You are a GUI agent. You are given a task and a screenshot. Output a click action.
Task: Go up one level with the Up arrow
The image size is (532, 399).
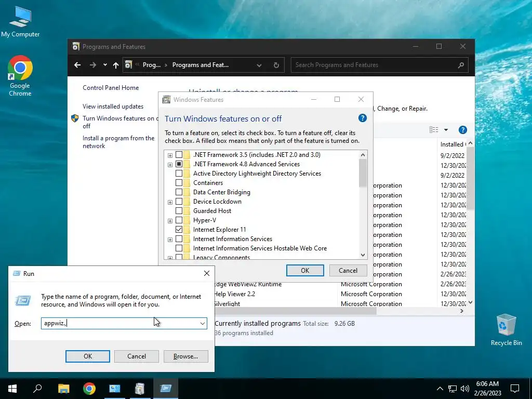point(116,65)
